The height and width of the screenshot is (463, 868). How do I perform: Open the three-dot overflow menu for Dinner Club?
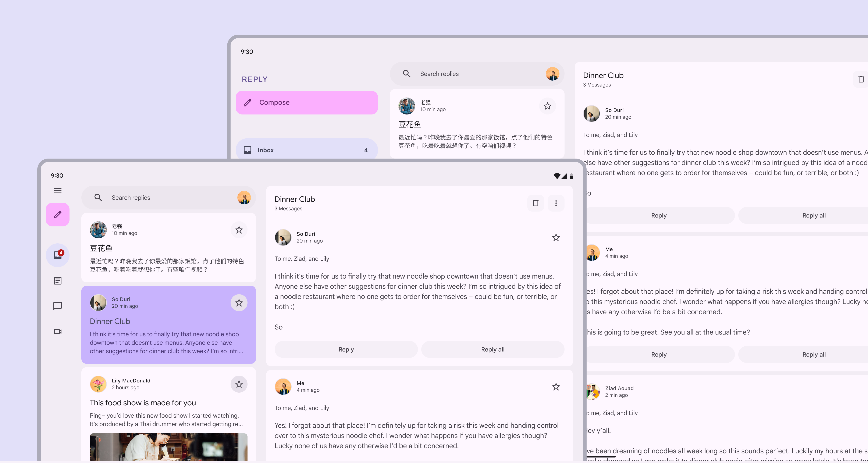556,203
